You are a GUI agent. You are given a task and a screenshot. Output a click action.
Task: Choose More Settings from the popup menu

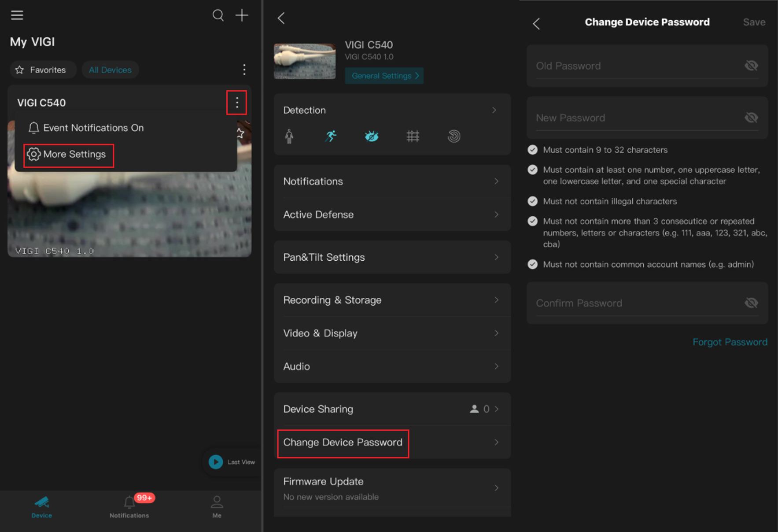(x=69, y=154)
